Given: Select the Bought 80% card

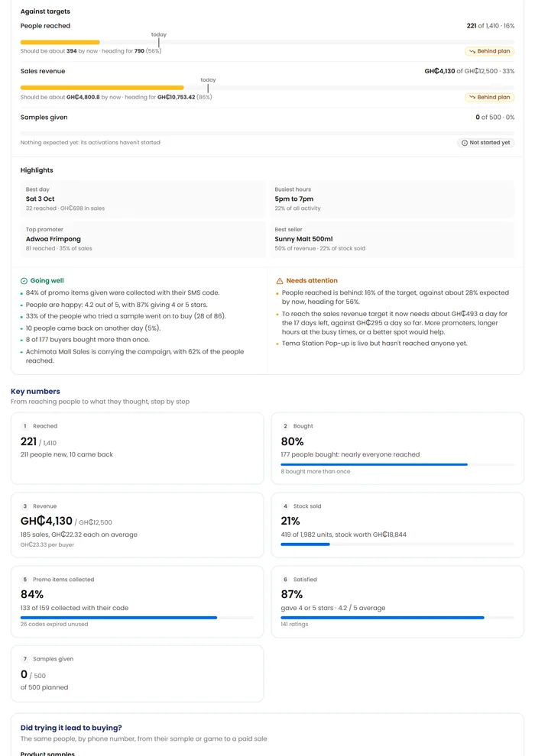Looking at the screenshot, I should (x=397, y=448).
